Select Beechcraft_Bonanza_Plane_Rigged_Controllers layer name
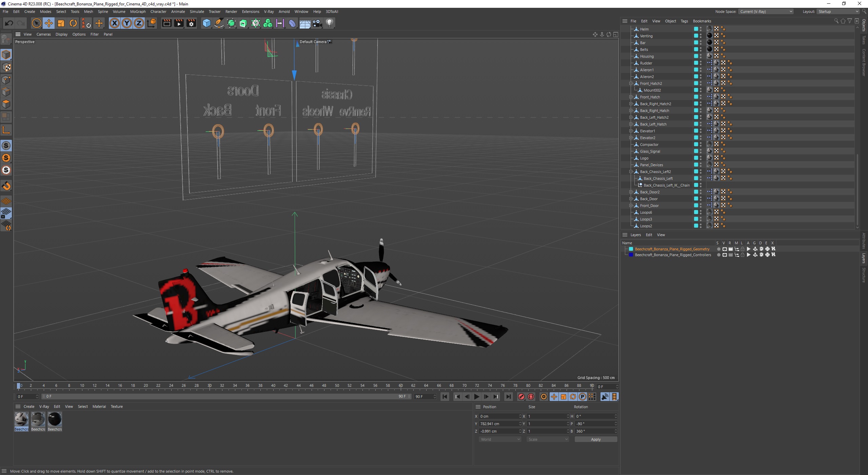868x475 pixels. point(673,255)
